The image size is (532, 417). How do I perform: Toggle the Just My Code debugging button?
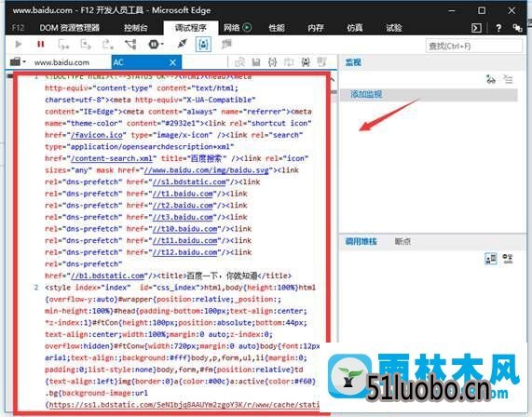tap(203, 45)
